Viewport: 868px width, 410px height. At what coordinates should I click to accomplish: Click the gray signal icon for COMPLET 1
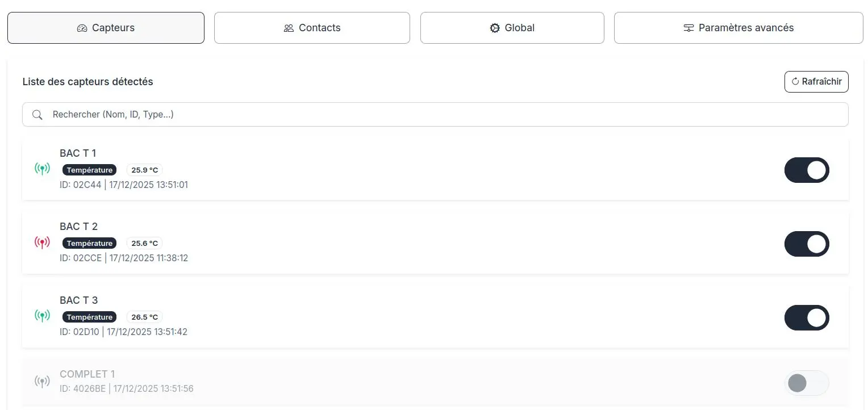[42, 382]
